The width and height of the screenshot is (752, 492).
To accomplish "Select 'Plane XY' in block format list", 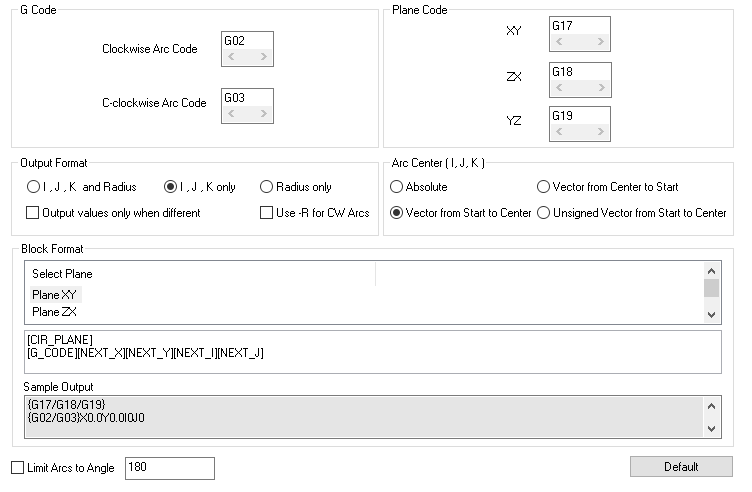I will [x=54, y=295].
